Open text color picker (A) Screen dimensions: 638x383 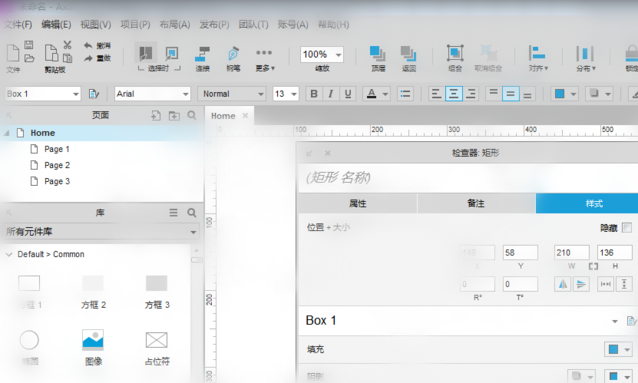click(x=371, y=94)
